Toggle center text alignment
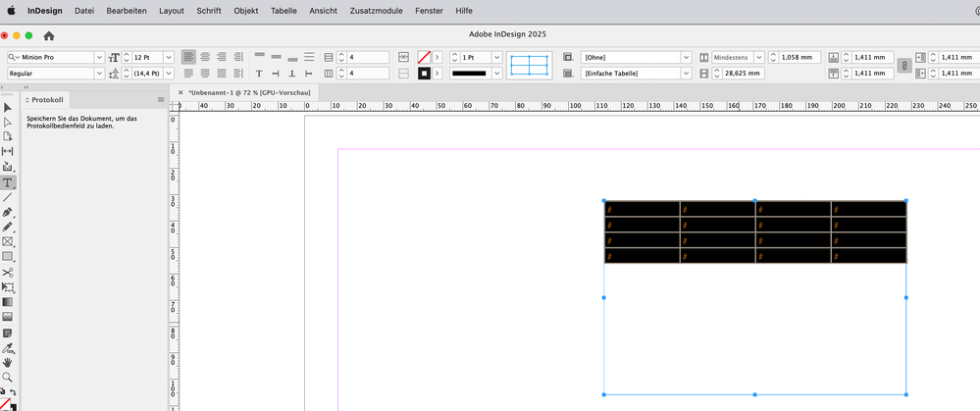This screenshot has height=411, width=980. pos(205,58)
